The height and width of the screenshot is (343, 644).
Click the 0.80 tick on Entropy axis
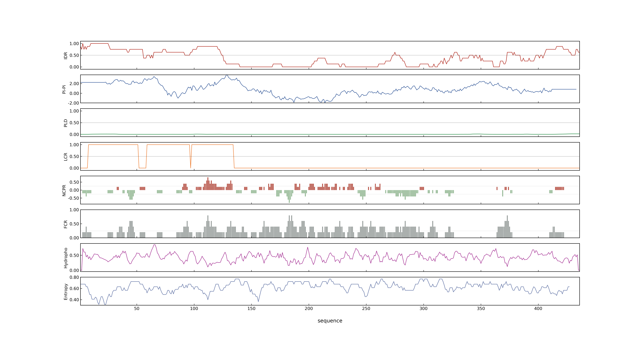tap(74, 277)
